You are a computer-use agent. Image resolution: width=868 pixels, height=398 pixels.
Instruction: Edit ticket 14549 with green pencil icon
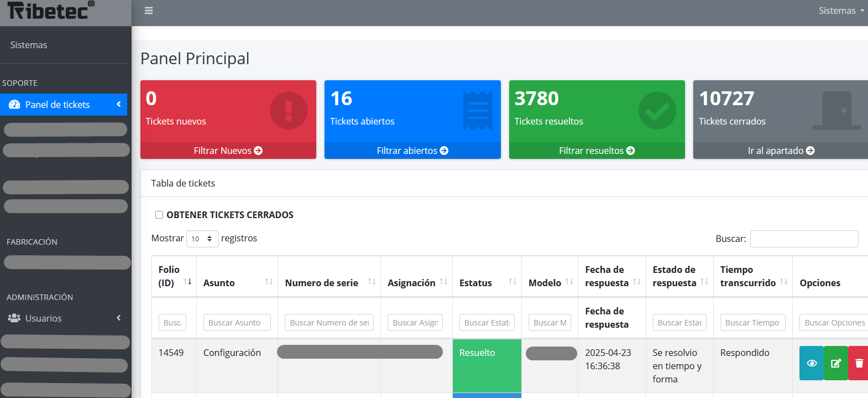[835, 363]
